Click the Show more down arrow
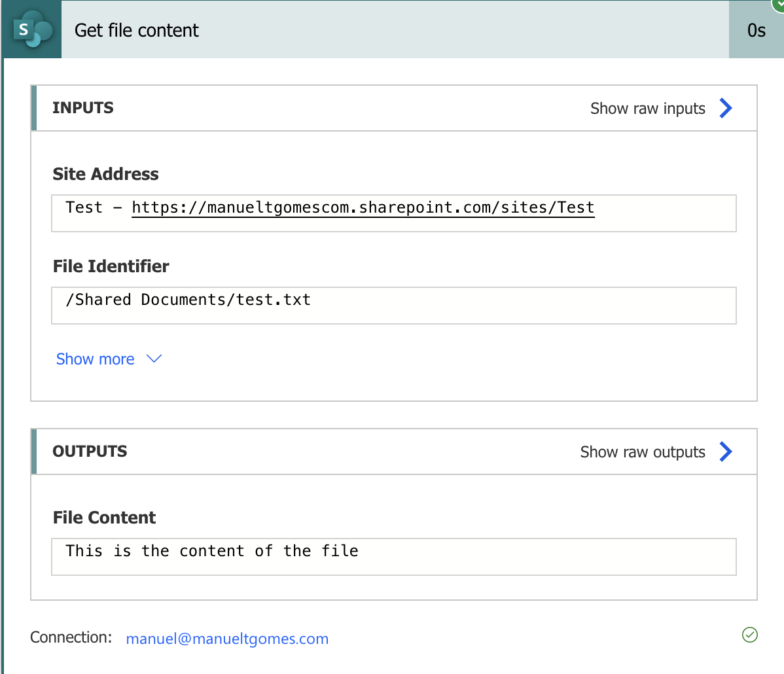This screenshot has height=674, width=784. 154,359
